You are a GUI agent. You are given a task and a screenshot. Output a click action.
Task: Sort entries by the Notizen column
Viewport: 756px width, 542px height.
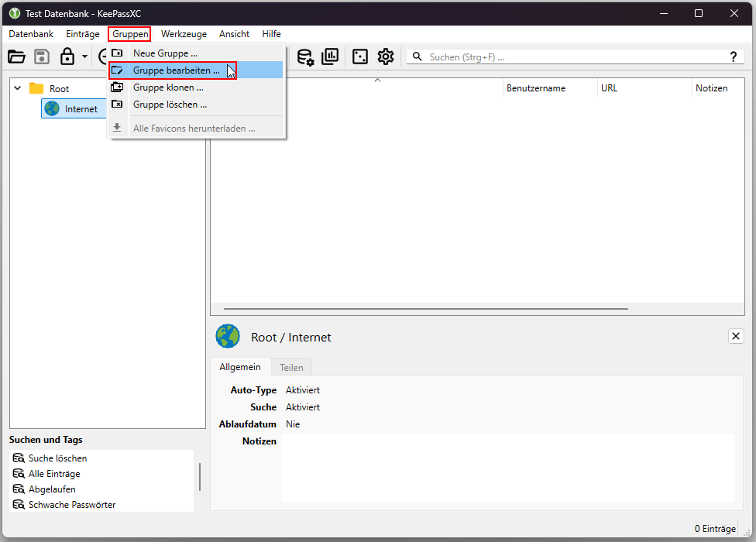pyautogui.click(x=718, y=88)
